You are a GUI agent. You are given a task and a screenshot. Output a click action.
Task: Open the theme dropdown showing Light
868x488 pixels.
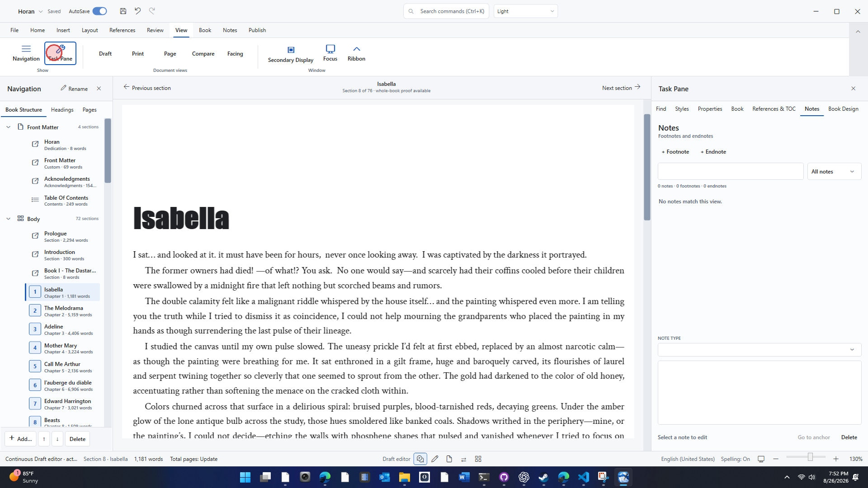[525, 11]
